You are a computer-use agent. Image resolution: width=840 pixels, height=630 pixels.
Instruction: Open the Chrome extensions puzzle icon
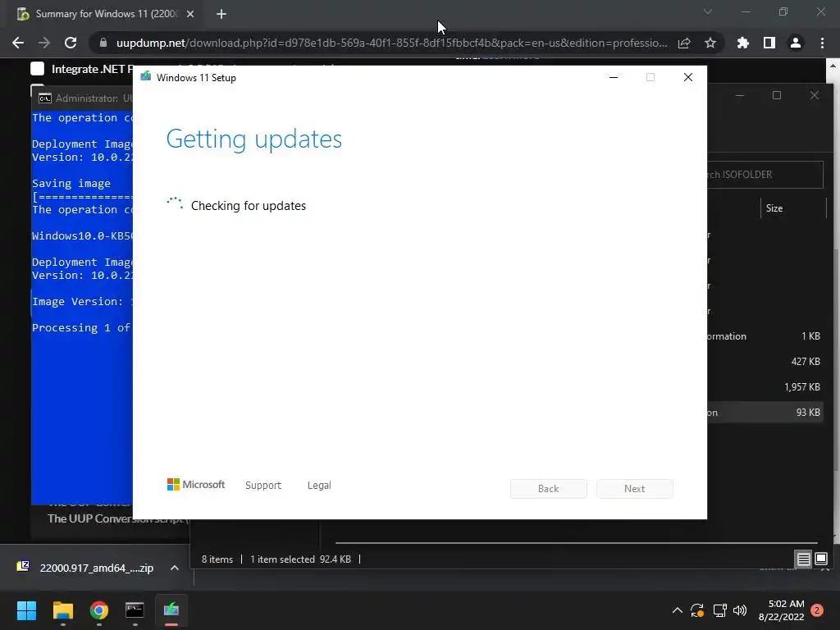pyautogui.click(x=743, y=43)
